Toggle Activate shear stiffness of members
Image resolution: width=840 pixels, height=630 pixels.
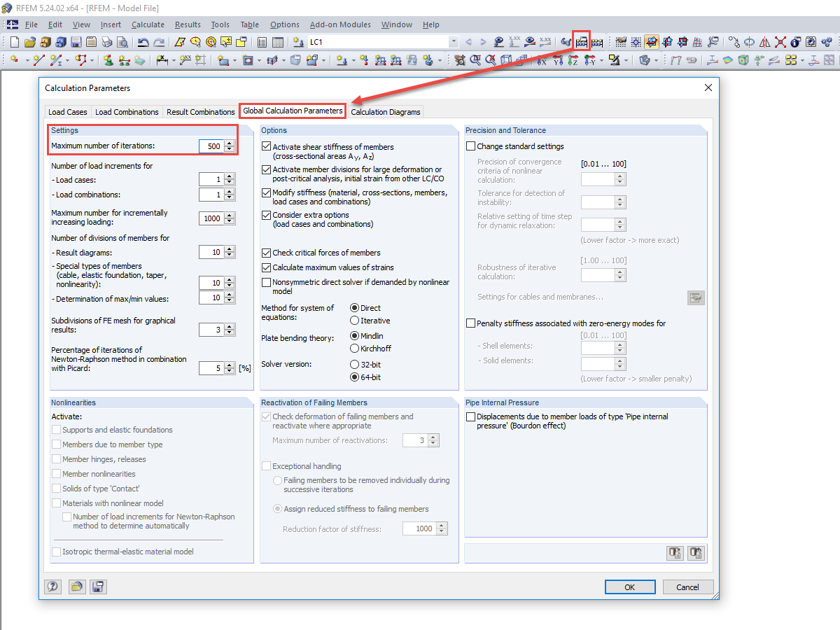pyautogui.click(x=266, y=147)
